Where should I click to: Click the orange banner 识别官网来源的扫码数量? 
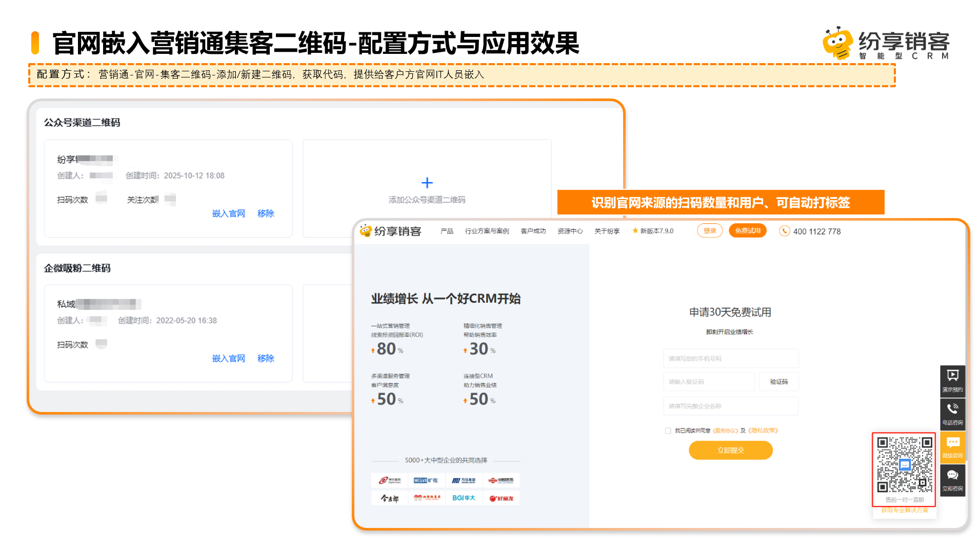point(721,202)
